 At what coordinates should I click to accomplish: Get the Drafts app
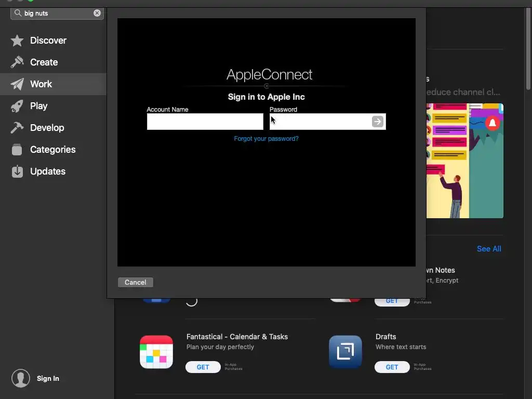tap(392, 367)
